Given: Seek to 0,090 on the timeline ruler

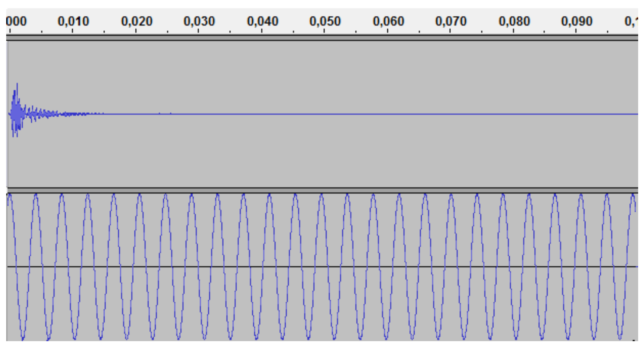Looking at the screenshot, I should (x=577, y=22).
